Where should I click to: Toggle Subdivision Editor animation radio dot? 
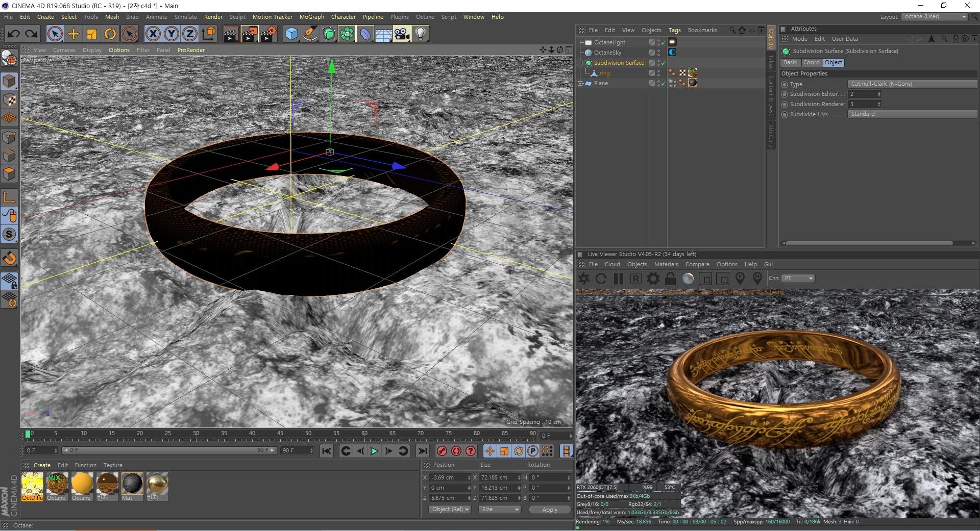(785, 94)
